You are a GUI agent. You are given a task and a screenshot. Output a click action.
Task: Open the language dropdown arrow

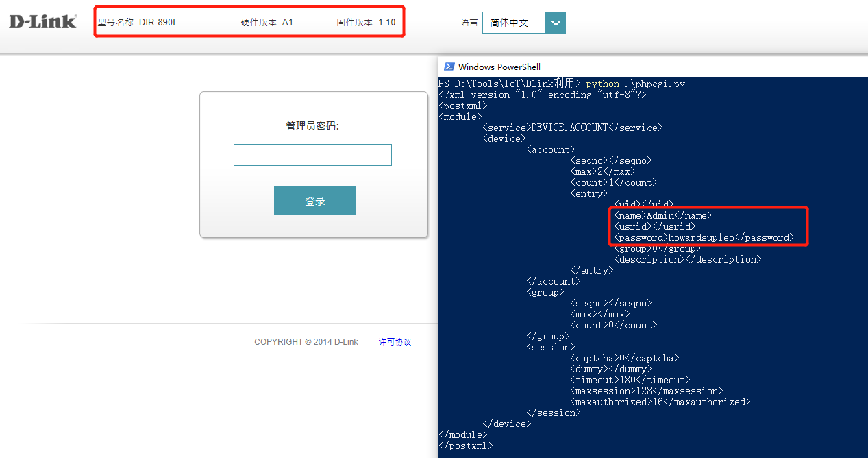[555, 23]
